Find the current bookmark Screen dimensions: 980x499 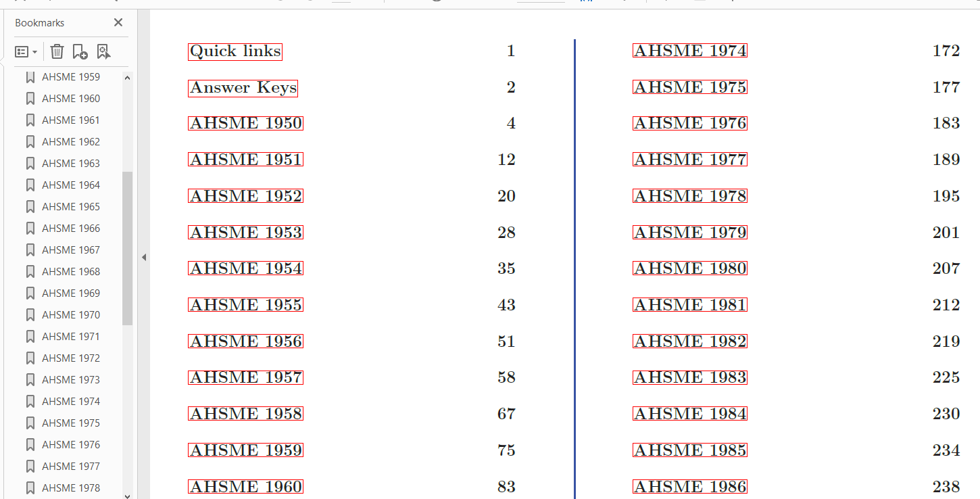103,51
